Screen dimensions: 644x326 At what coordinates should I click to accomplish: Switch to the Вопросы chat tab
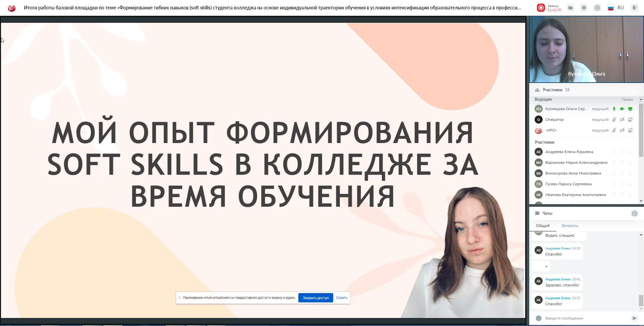(x=570, y=226)
